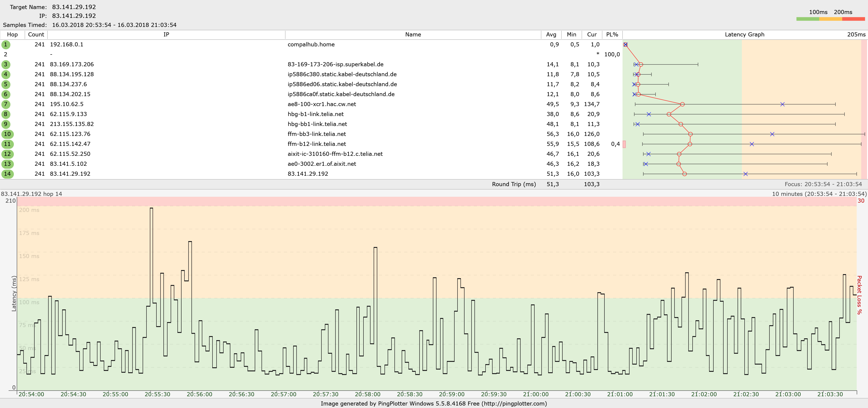Image resolution: width=868 pixels, height=408 pixels.
Task: Click hop 6 number icon
Action: point(6,94)
